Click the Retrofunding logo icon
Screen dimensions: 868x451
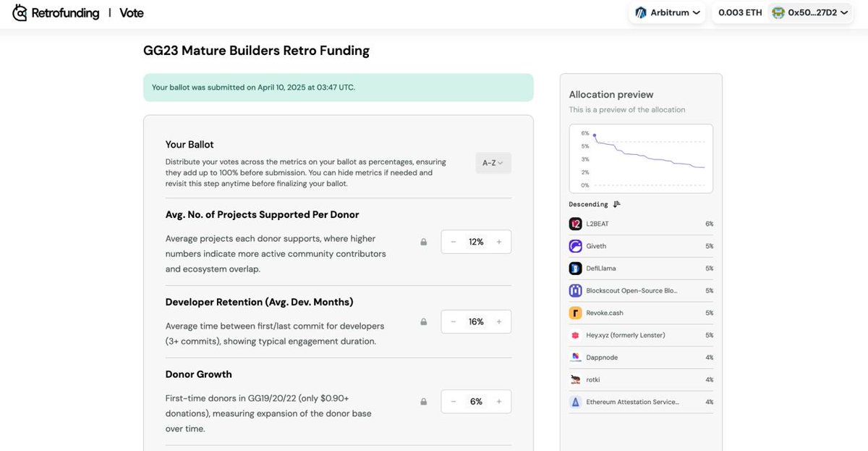pos(20,12)
